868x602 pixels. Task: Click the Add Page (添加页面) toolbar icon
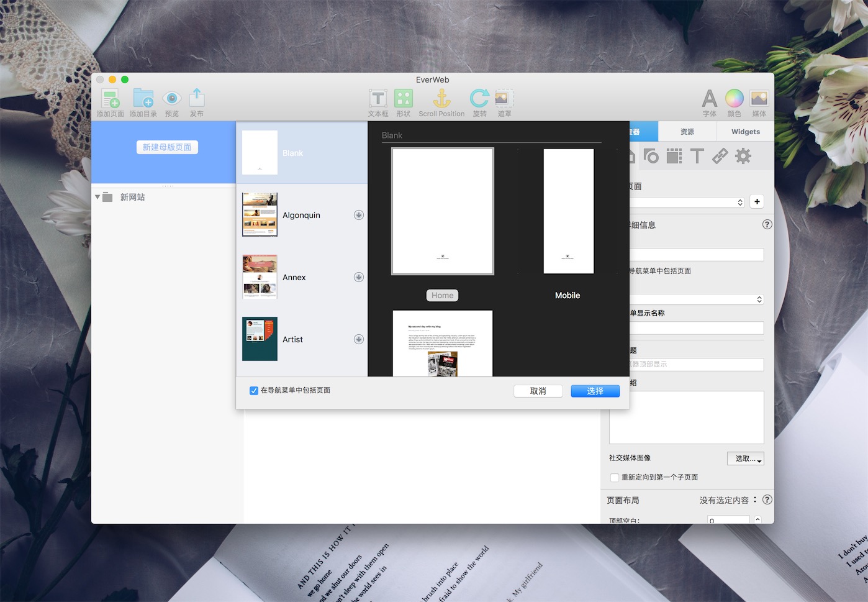[111, 98]
